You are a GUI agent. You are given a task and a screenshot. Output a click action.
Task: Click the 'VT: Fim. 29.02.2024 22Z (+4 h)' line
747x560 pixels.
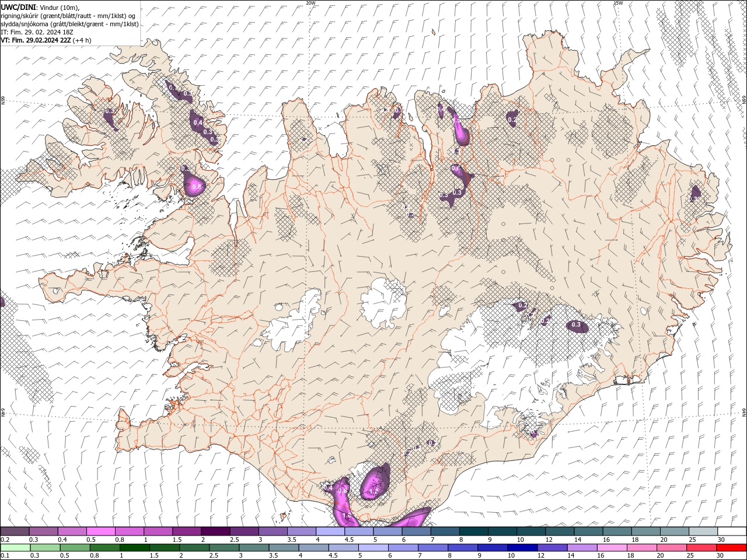(46, 40)
